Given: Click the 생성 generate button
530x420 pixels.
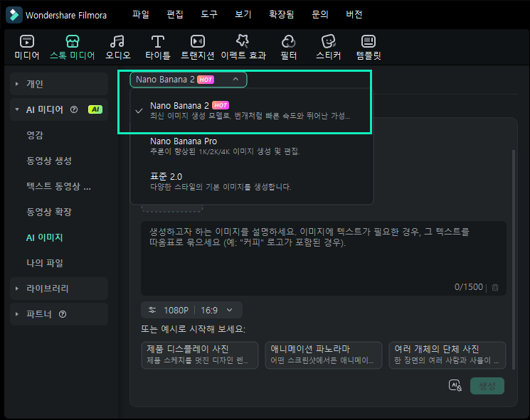Looking at the screenshot, I should point(487,385).
